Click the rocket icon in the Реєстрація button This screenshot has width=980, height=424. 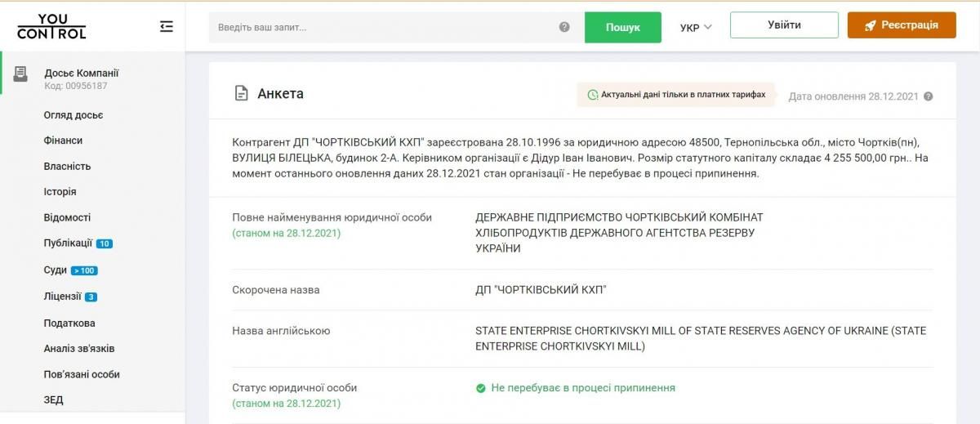(x=871, y=25)
